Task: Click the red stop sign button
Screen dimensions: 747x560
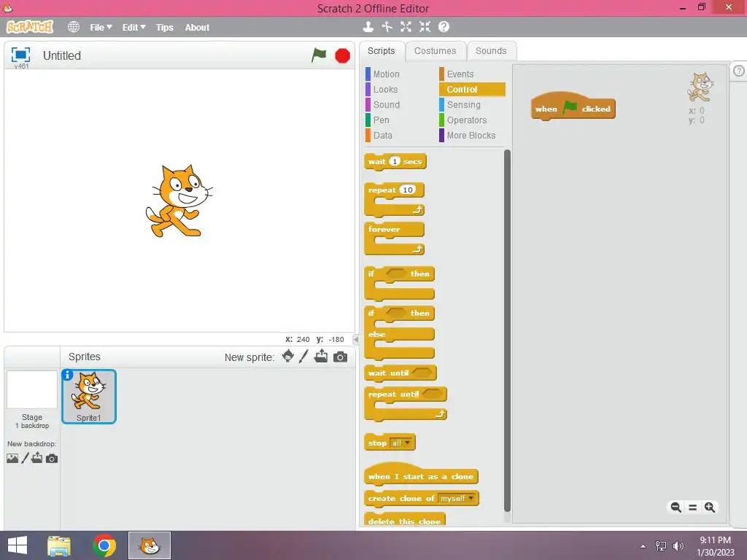Action: pos(342,55)
